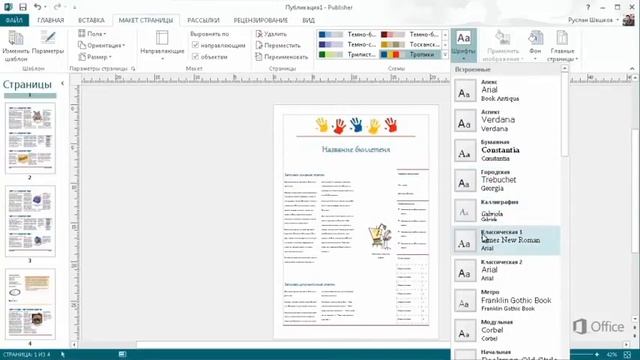
Task: Choose Franklin Gothic Book font scheme
Action: click(506, 301)
